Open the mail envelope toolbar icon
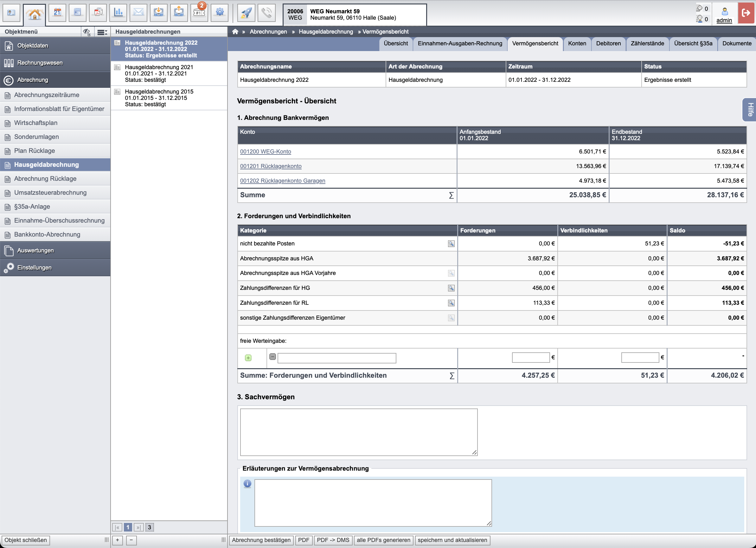The width and height of the screenshot is (756, 548). (138, 13)
